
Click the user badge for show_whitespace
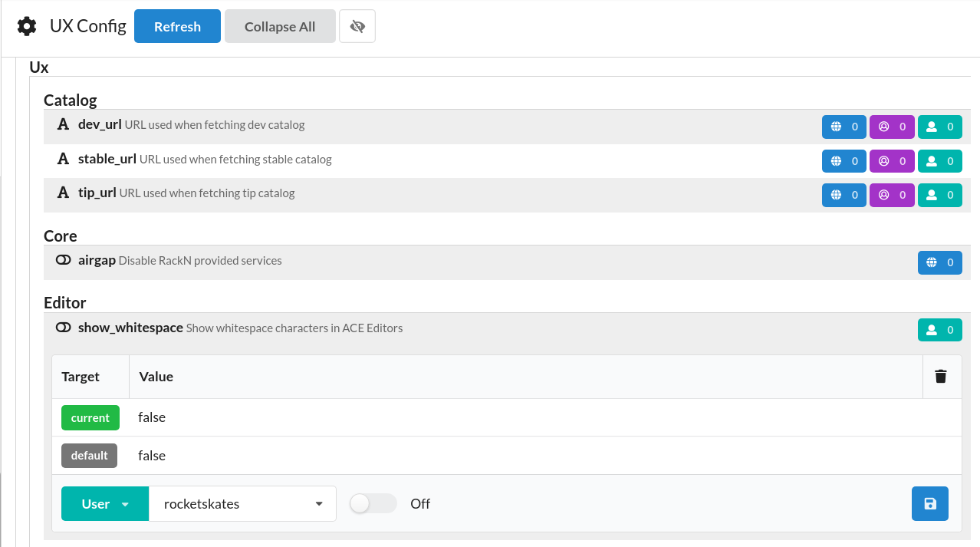939,330
